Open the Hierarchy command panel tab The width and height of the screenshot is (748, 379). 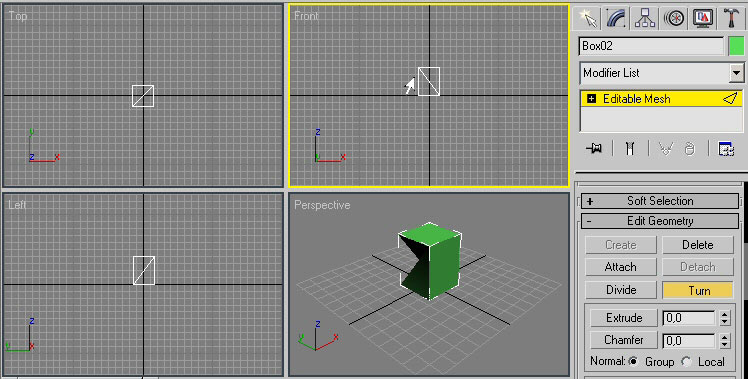point(645,18)
